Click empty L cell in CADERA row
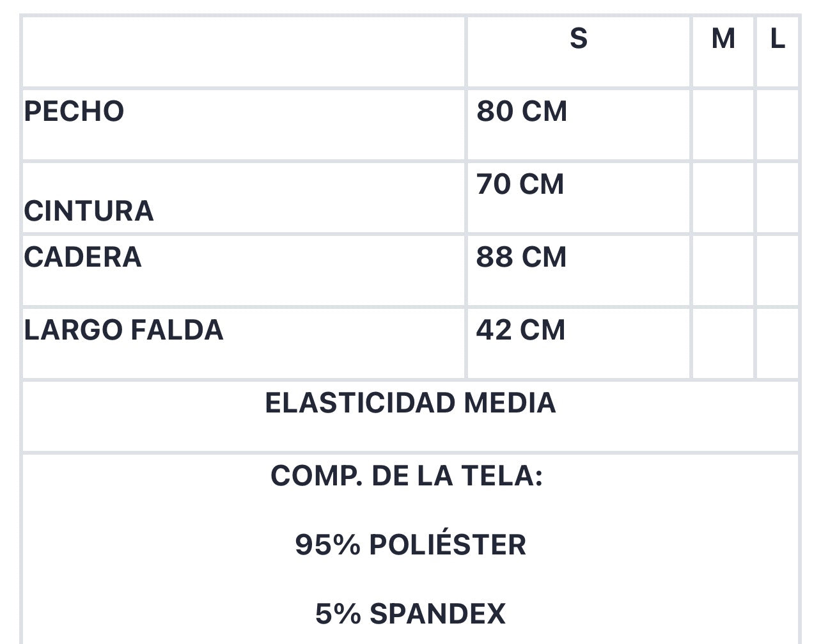This screenshot has width=821, height=644. tap(778, 271)
